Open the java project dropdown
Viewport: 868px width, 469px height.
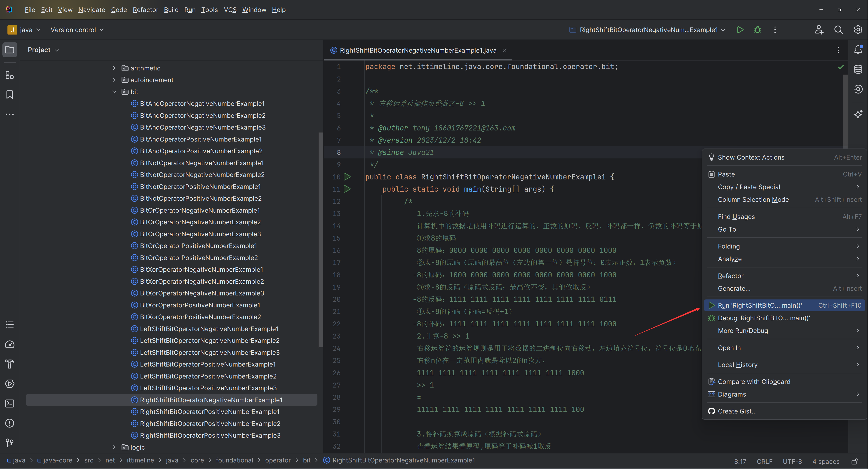[x=24, y=30]
